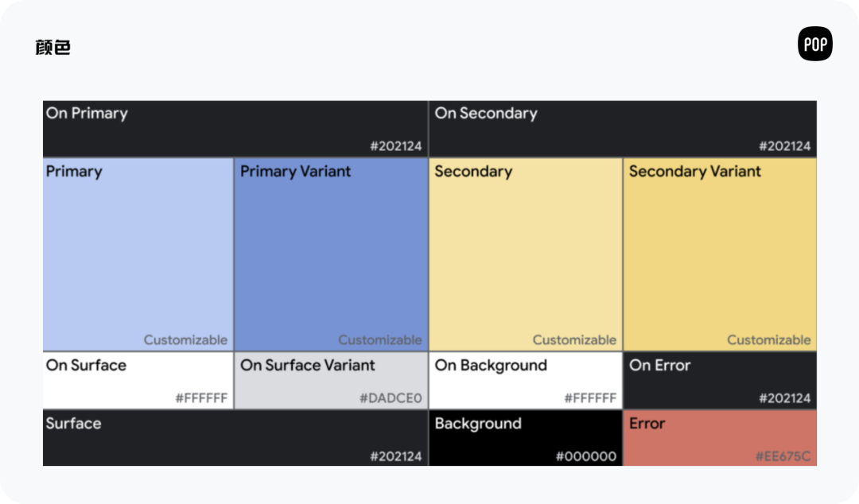The height and width of the screenshot is (504, 859).
Task: Select the Primary light blue swatch
Action: 138,254
